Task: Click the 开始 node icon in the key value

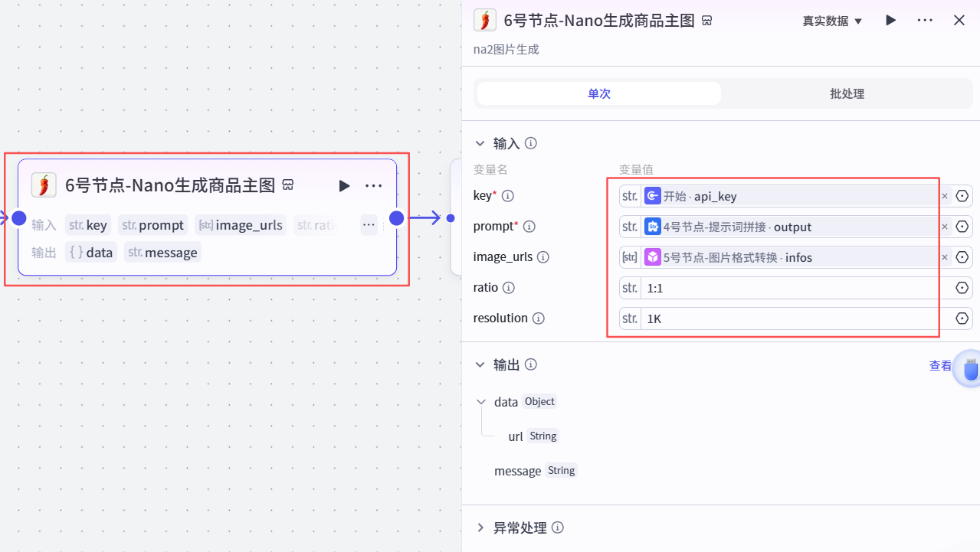Action: 652,196
